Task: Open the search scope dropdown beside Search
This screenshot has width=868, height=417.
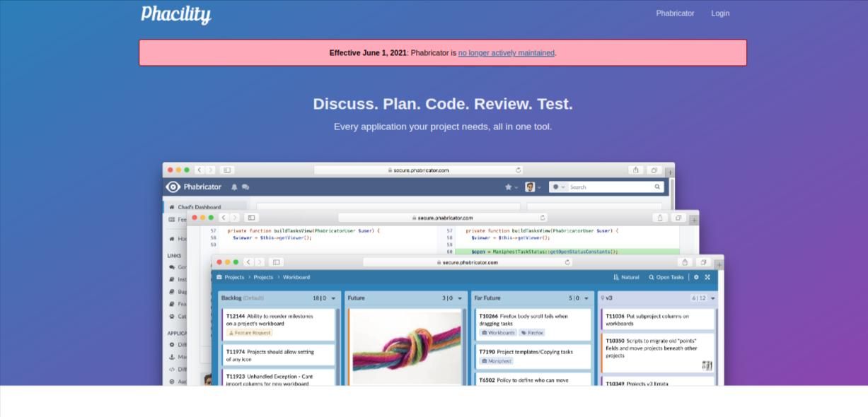Action: 559,187
